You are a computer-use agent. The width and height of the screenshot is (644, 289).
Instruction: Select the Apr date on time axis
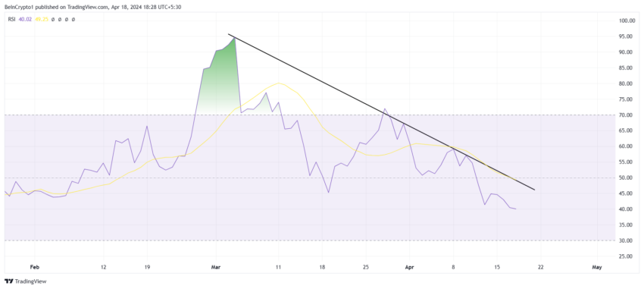[409, 267]
